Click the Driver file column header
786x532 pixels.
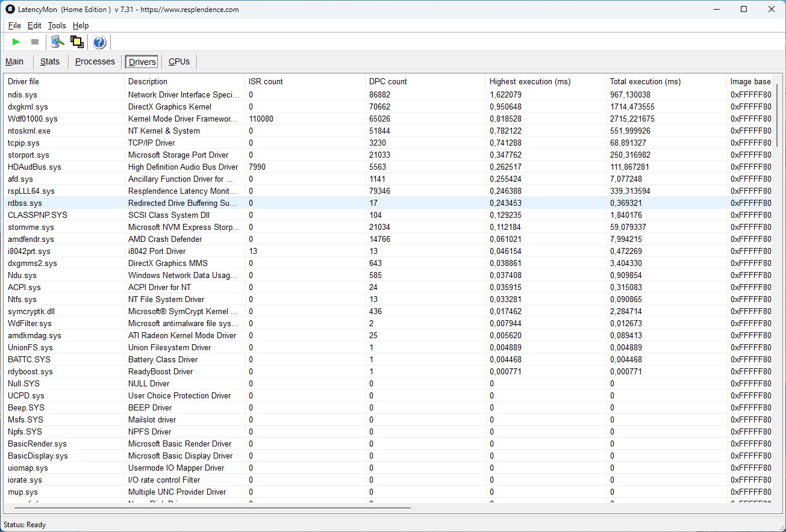pyautogui.click(x=23, y=81)
